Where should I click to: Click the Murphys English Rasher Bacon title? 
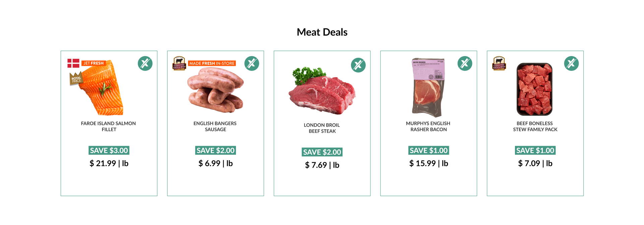click(x=428, y=127)
